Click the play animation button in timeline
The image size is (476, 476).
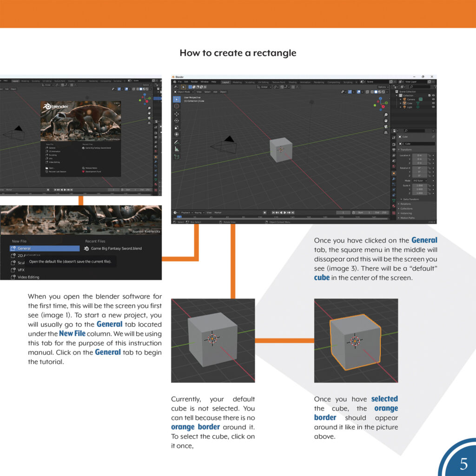[285, 212]
